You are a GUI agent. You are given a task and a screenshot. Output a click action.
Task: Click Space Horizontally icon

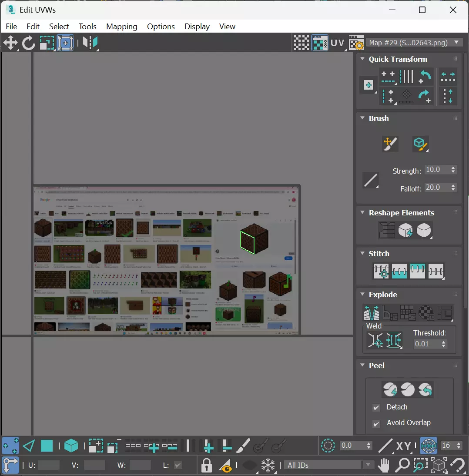coord(448,77)
